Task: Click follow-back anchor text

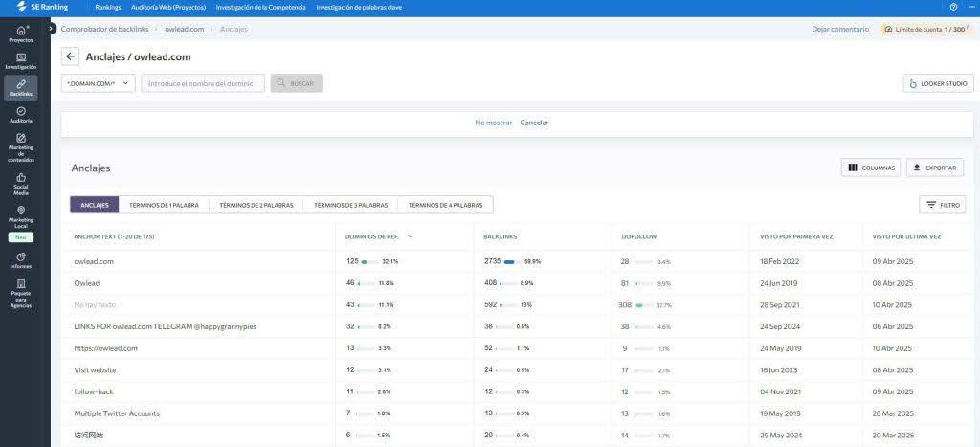Action: [x=94, y=391]
